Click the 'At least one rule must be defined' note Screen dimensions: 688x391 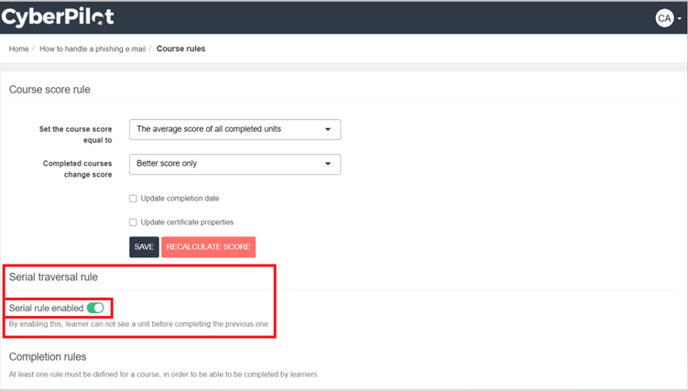(163, 374)
